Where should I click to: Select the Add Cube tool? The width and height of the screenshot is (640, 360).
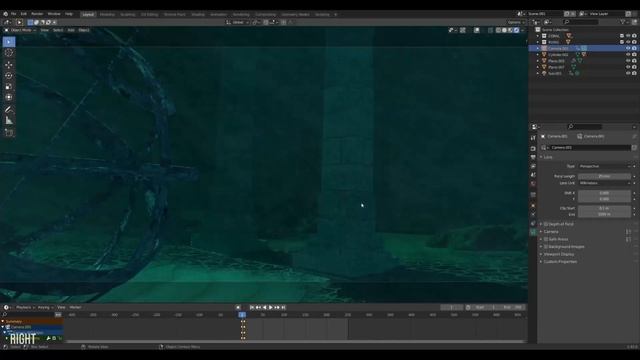9,133
